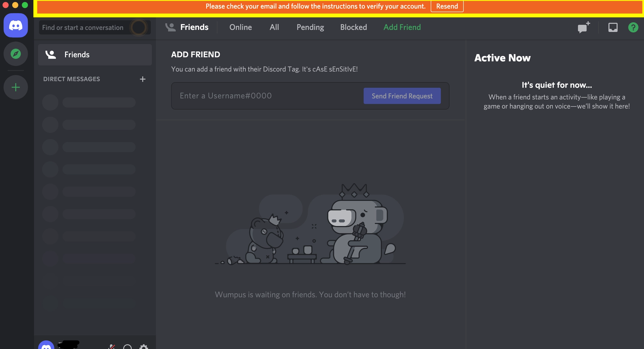The height and width of the screenshot is (349, 644).
Task: Switch to the All tab
Action: pos(274,27)
